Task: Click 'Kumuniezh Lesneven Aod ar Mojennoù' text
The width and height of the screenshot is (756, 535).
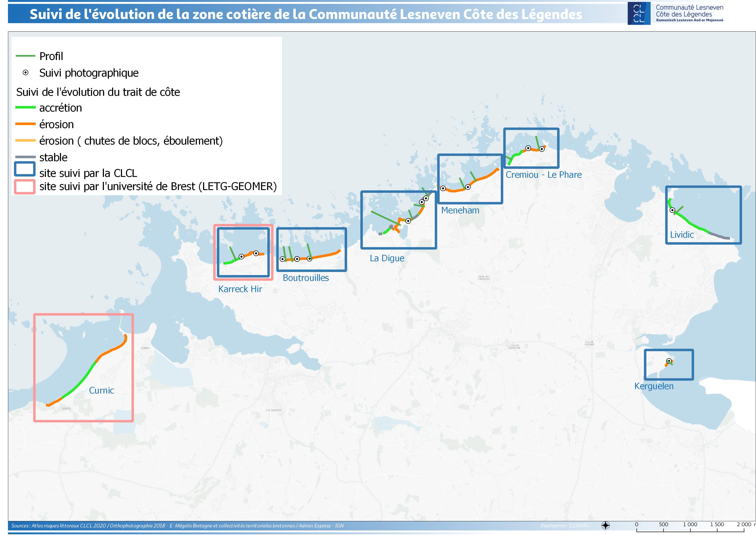Action: pos(689,20)
